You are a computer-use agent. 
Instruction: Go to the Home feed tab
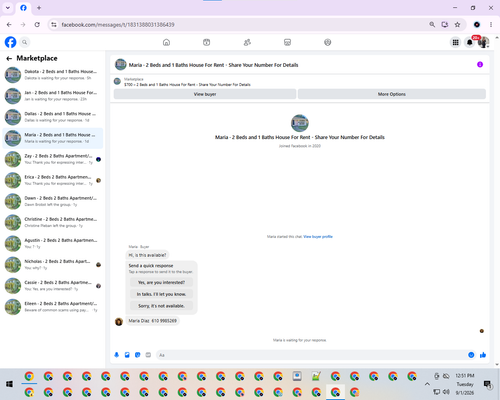pos(166,42)
